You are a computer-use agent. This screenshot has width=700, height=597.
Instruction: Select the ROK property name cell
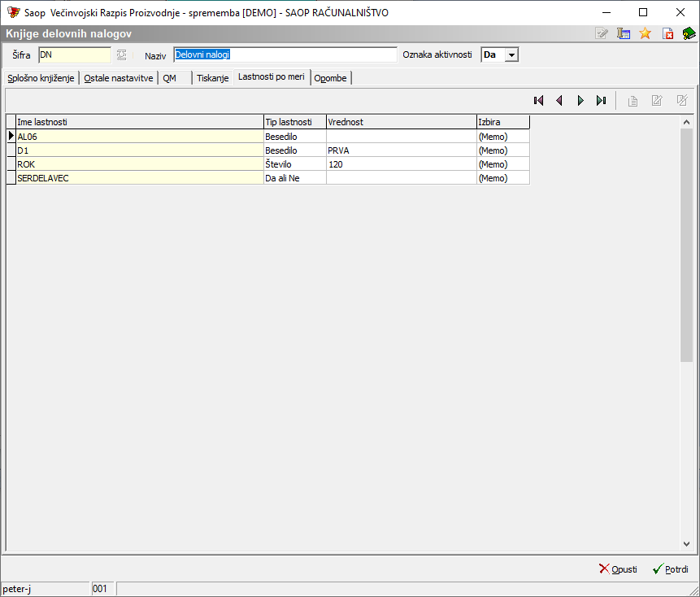click(x=140, y=164)
